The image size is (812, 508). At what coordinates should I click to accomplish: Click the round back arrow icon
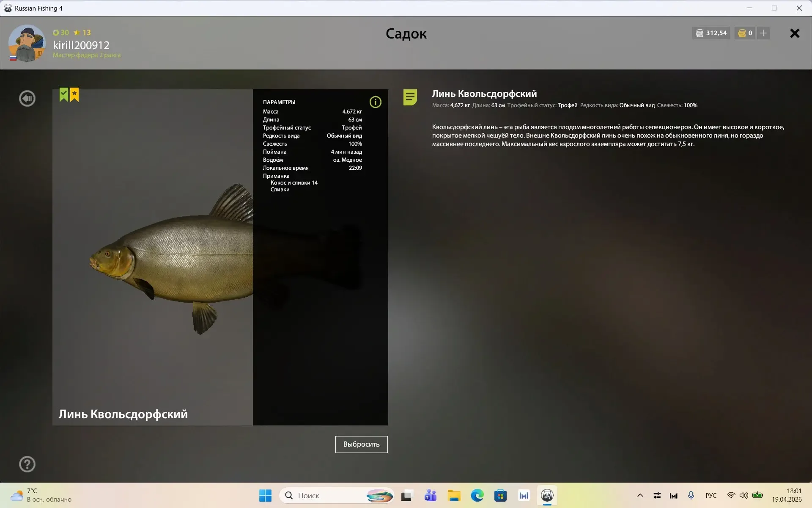click(x=27, y=99)
